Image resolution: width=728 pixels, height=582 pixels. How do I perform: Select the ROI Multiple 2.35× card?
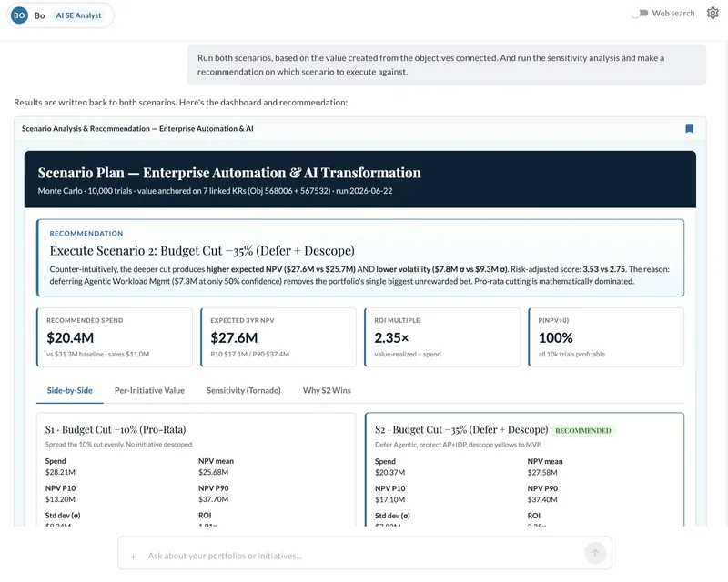442,337
